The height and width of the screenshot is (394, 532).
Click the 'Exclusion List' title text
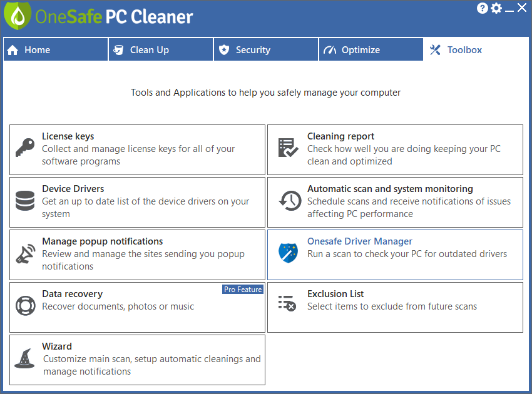coord(335,294)
